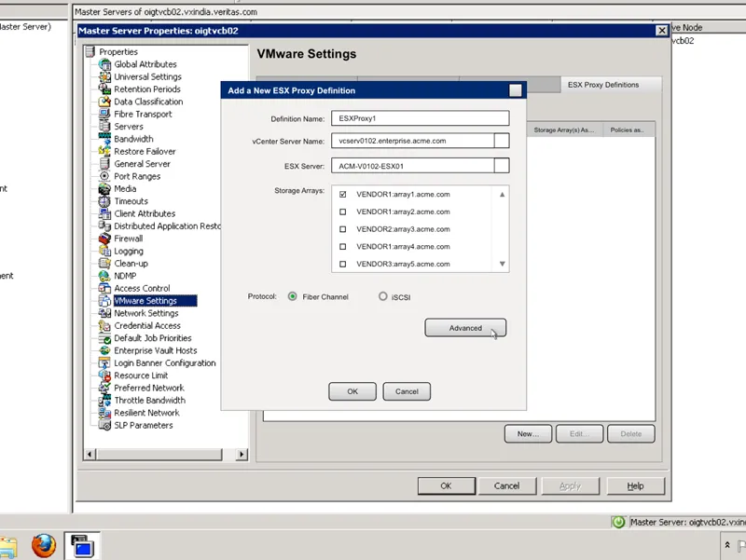Select Login Banner Configuration tree item

165,362
